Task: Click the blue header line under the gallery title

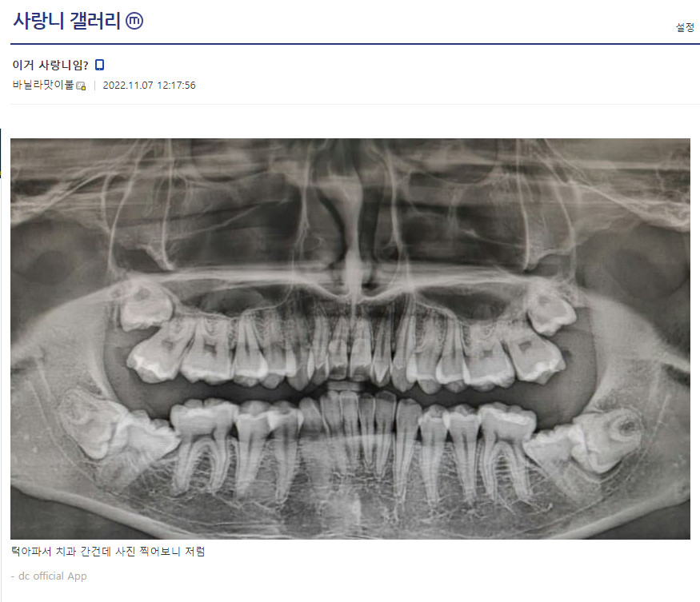Action: tap(355, 44)
